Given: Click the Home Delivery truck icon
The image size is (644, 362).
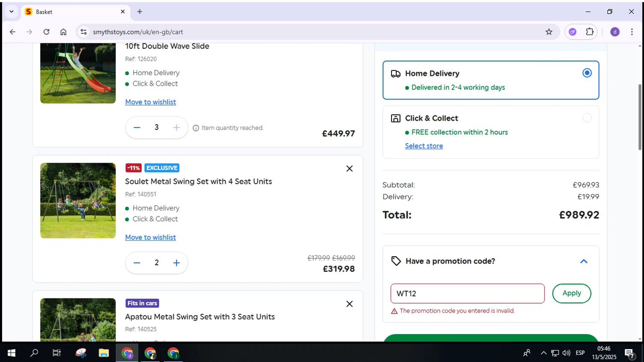Looking at the screenshot, I should tap(395, 74).
